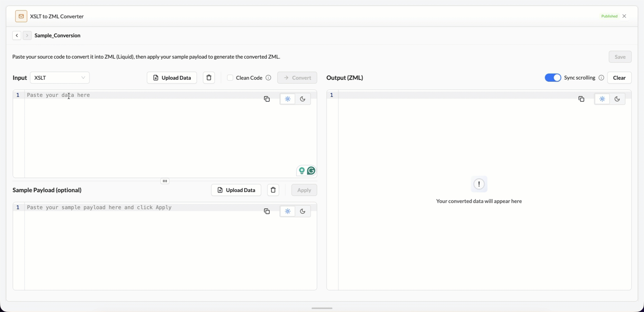Set output editor to dark theme
This screenshot has height=312, width=644.
click(617, 99)
